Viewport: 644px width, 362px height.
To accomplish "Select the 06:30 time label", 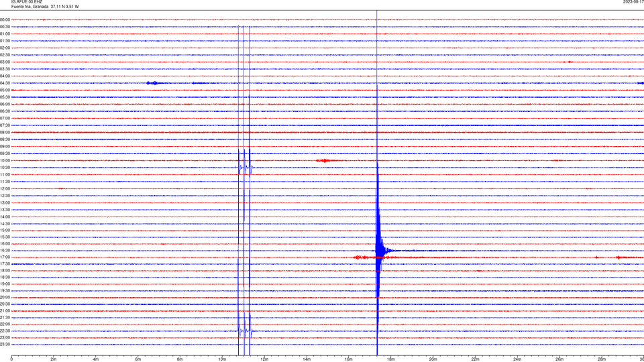I will pos(5,111).
